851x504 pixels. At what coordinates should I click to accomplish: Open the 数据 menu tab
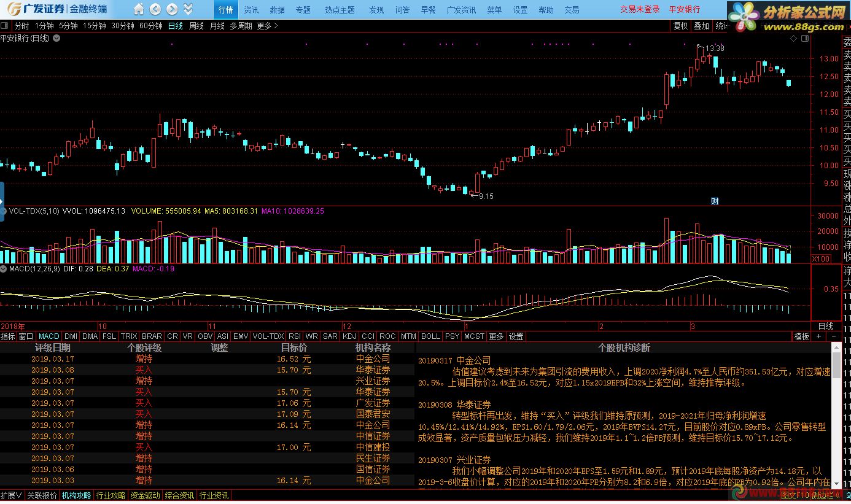coord(277,10)
